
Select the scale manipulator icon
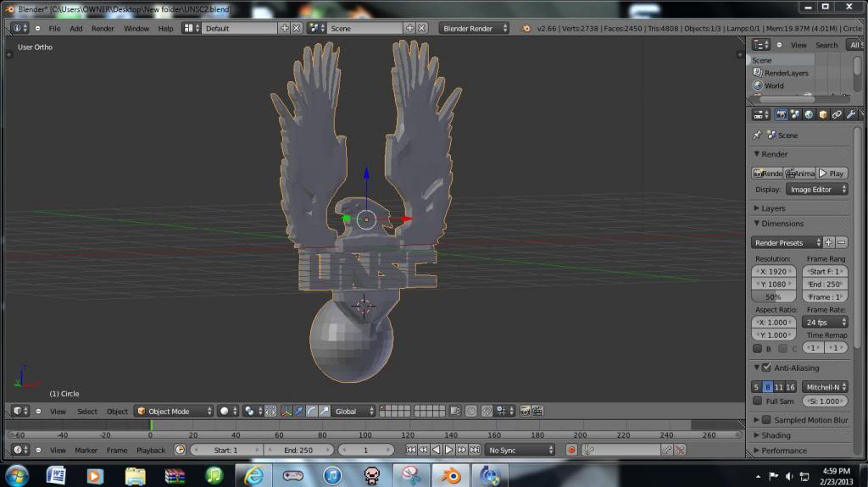coord(325,411)
